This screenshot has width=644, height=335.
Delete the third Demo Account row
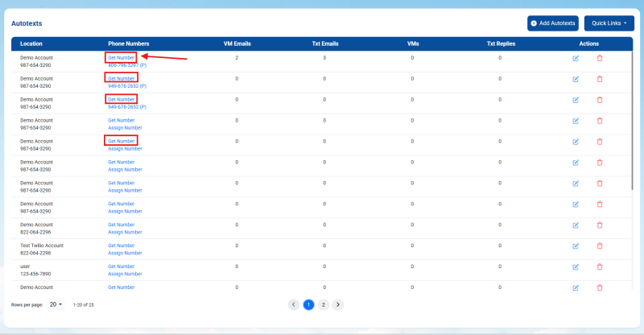[599, 101]
